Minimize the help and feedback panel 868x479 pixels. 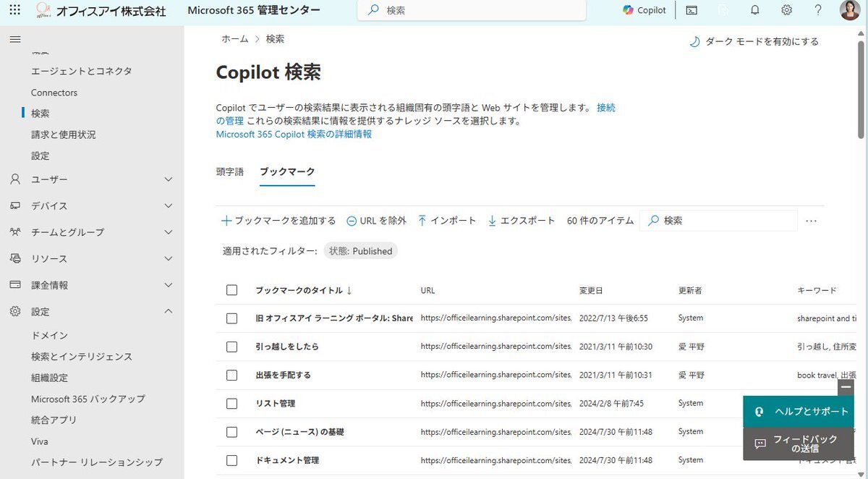coord(846,387)
